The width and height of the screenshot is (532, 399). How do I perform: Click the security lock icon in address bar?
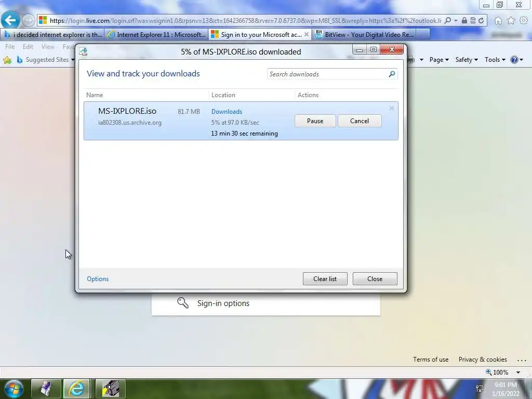pyautogui.click(x=464, y=21)
